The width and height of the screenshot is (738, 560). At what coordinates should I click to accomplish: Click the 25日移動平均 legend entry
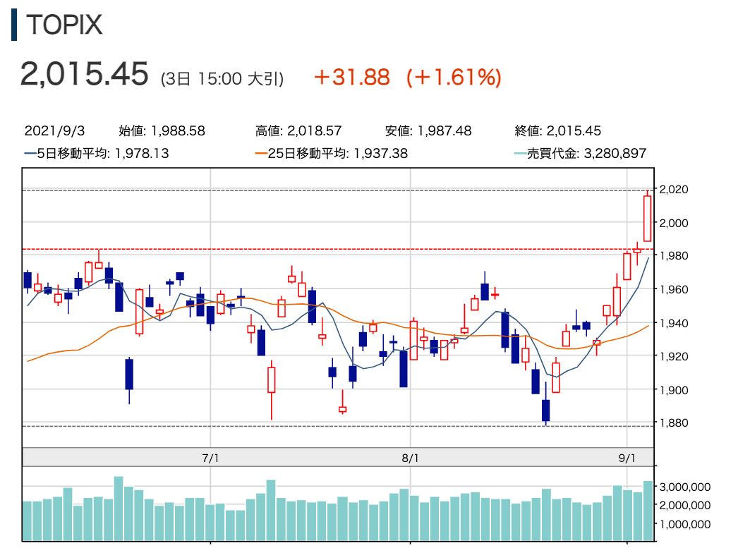click(x=332, y=153)
